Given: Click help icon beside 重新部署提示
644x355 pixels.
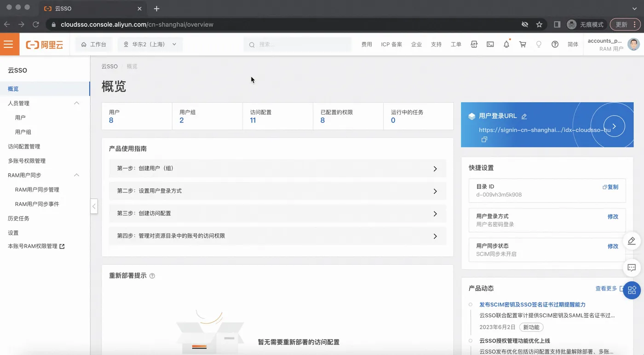Looking at the screenshot, I should point(152,276).
